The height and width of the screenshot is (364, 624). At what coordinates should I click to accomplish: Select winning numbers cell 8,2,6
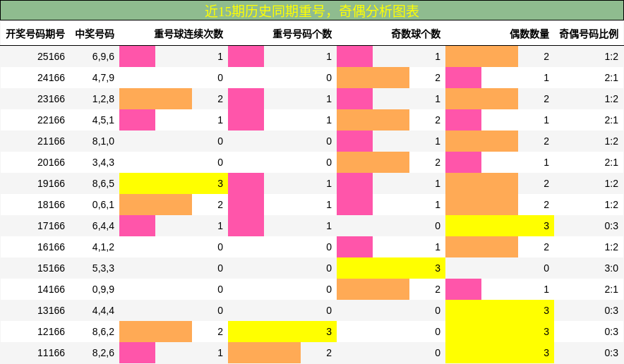click(103, 353)
